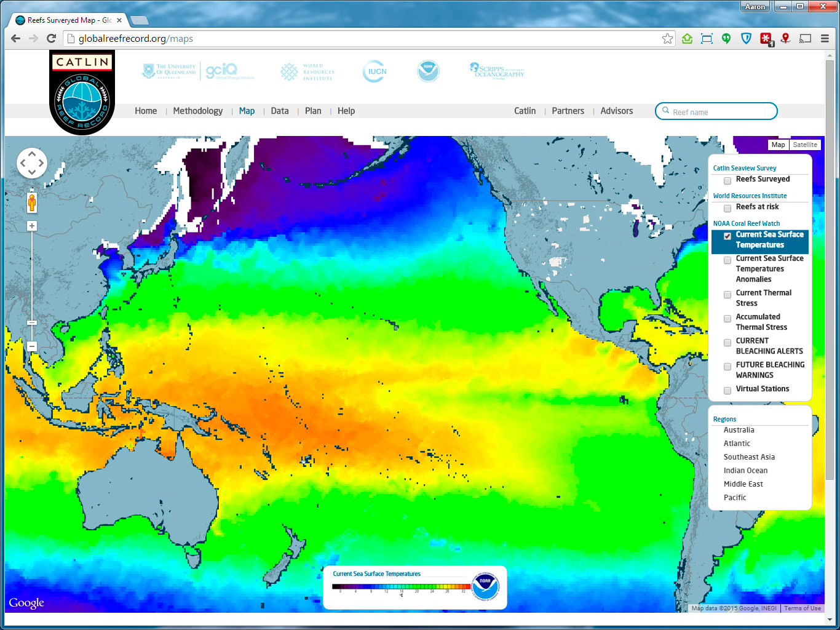This screenshot has height=630, width=840.
Task: Go back with the browser back arrow
Action: [15, 38]
